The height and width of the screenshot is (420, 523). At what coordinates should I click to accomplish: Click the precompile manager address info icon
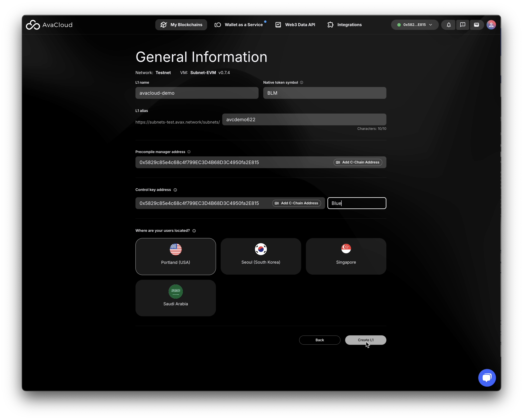[189, 152]
